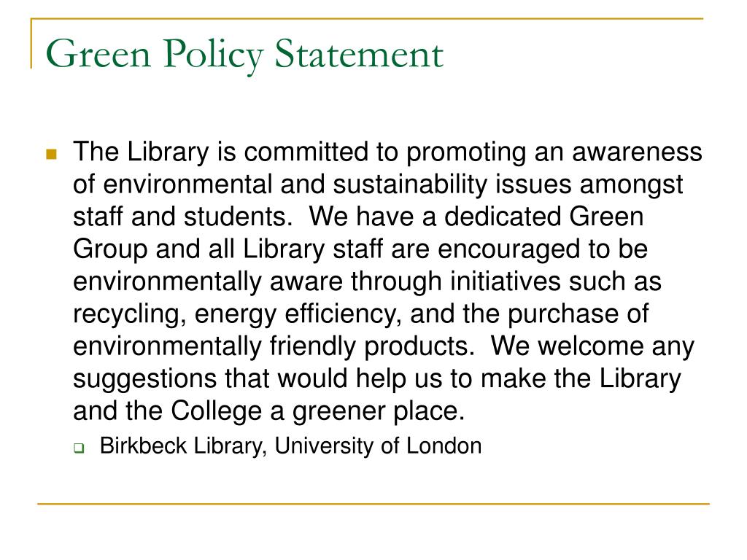Click the word 'promoting' in first line
The image size is (747, 560).
pyautogui.click(x=466, y=153)
